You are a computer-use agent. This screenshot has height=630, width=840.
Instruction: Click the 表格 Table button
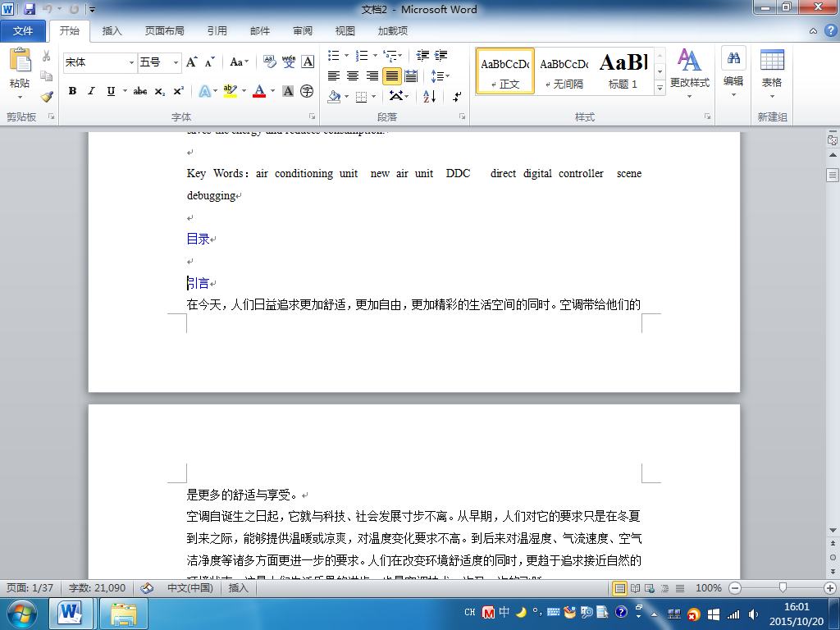[772, 73]
